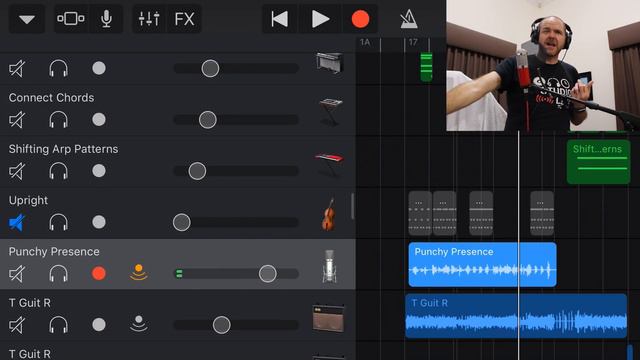This screenshot has width=640, height=360.
Task: Solo the Upright track
Action: click(x=58, y=223)
